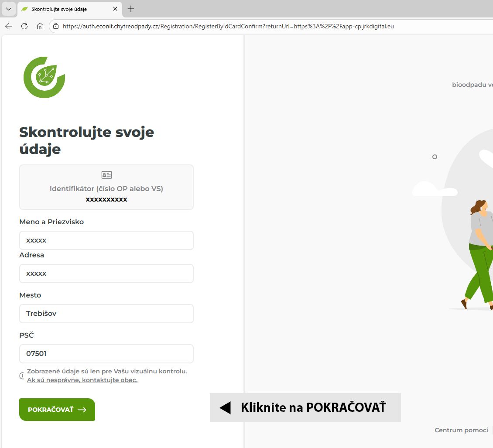Click the Identifikátor číslo OP box
The width and height of the screenshot is (493, 448).
106,187
